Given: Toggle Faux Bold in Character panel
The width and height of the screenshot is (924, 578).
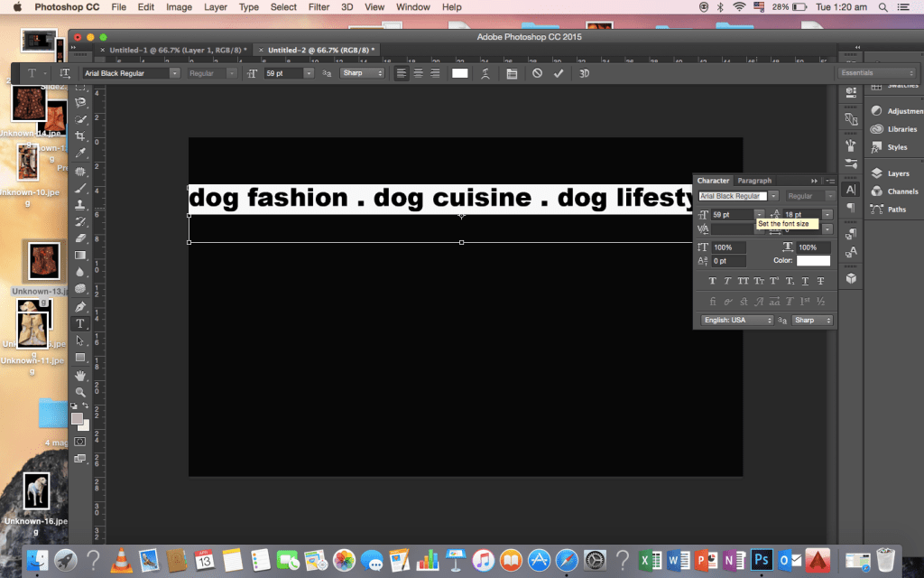Looking at the screenshot, I should click(x=713, y=281).
